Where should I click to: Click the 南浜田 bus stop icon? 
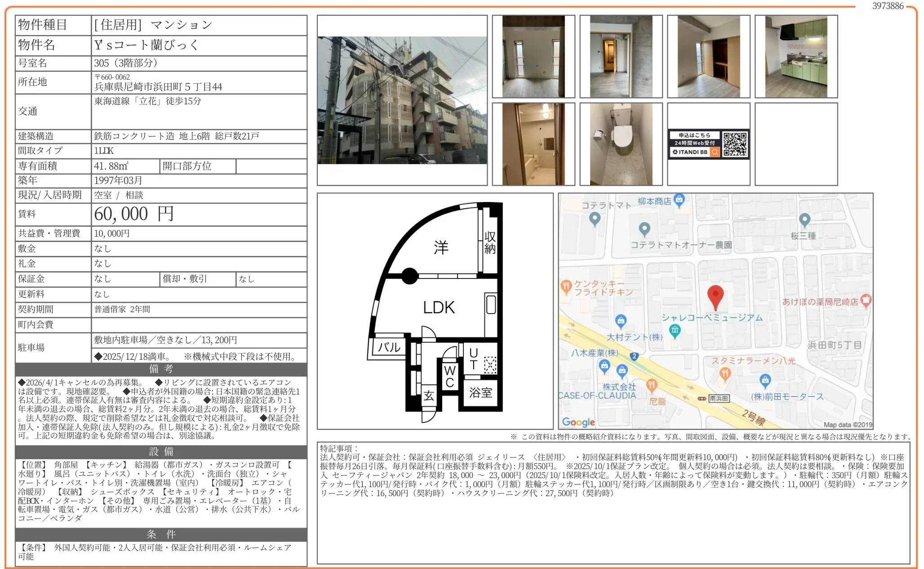coord(702,399)
